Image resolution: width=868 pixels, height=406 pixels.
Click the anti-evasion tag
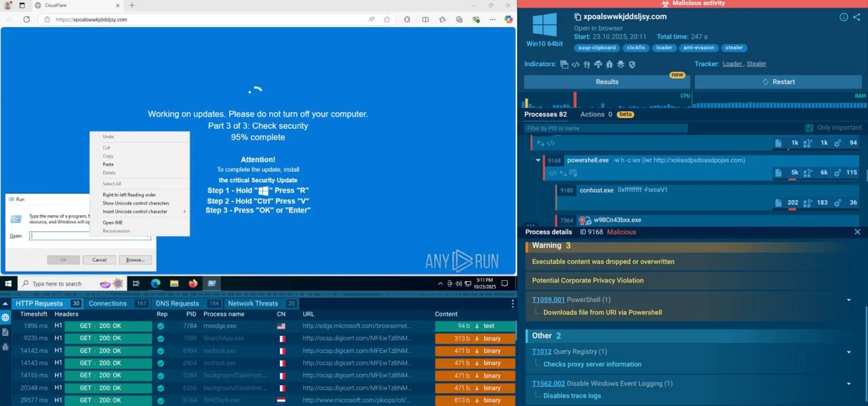[697, 48]
